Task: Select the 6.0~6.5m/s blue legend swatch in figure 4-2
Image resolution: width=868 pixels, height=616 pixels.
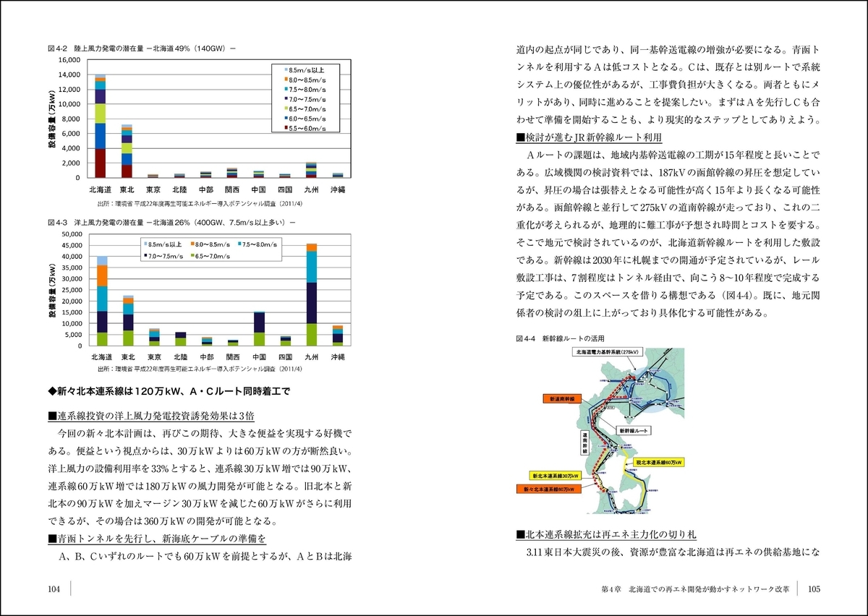Action: [x=285, y=118]
